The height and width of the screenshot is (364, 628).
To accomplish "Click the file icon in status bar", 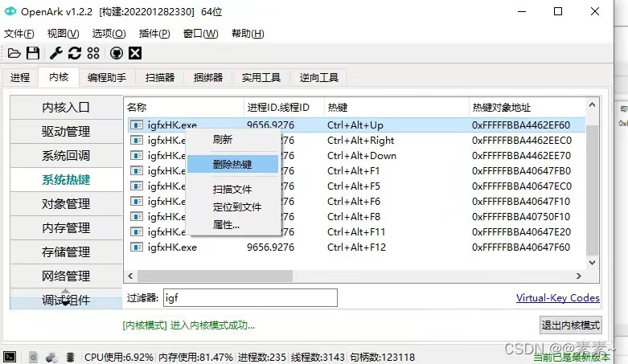I will pyautogui.click(x=33, y=357).
